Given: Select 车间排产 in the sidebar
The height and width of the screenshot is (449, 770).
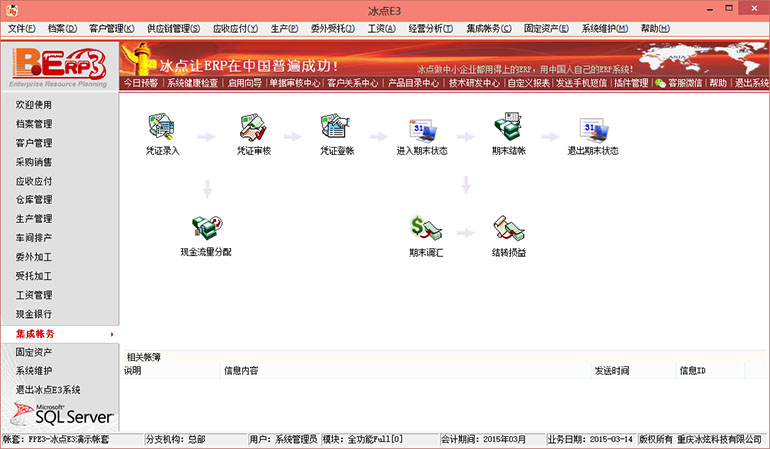Looking at the screenshot, I should [x=33, y=238].
